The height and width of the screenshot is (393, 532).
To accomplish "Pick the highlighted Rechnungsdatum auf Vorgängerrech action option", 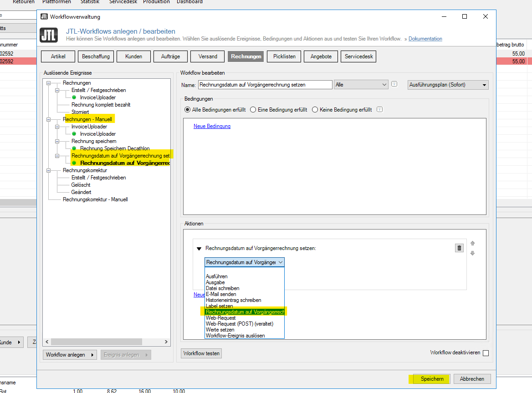I will pyautogui.click(x=245, y=312).
